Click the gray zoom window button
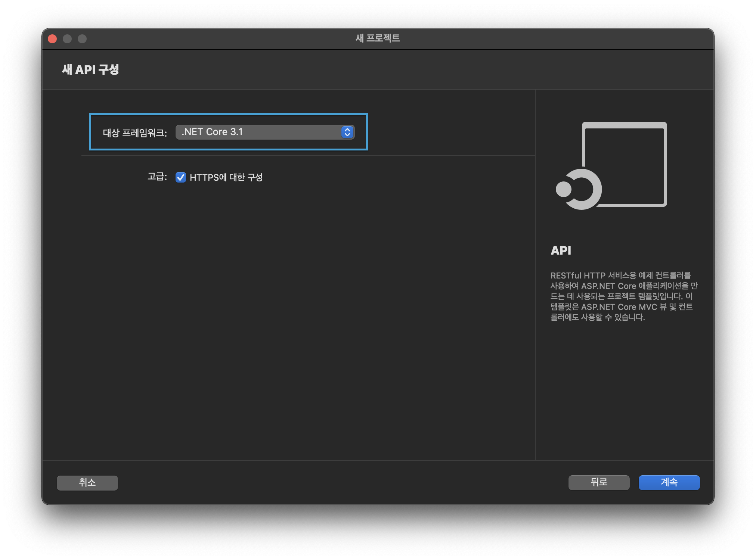This screenshot has width=756, height=560. pyautogui.click(x=82, y=39)
